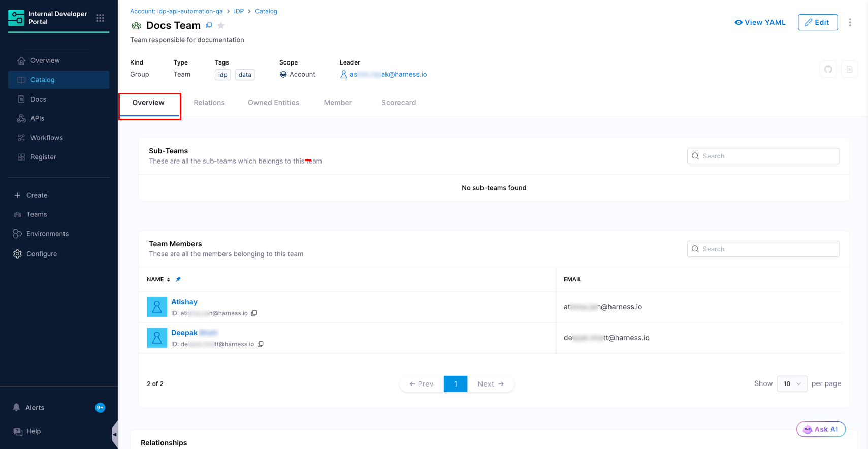Click Atishay's avatar icon
This screenshot has width=868, height=449.
pos(157,307)
